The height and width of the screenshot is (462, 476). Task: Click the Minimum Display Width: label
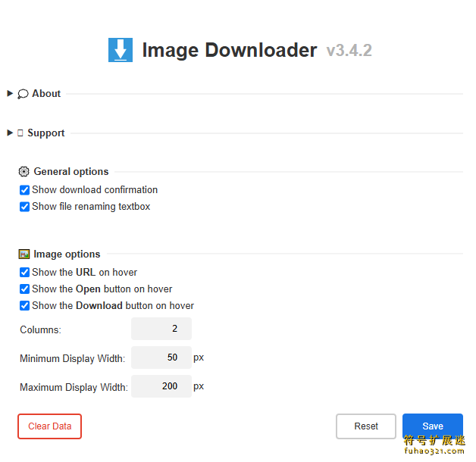click(72, 358)
